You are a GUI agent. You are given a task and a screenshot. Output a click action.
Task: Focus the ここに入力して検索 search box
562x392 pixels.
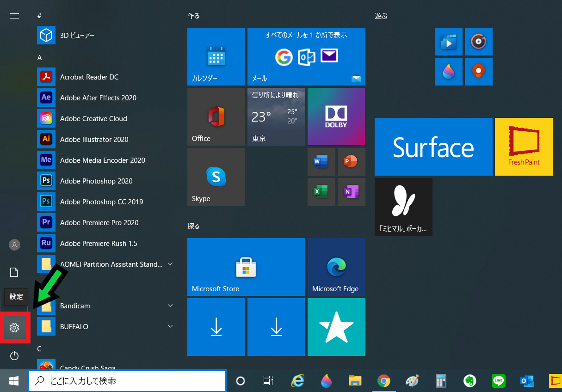(127, 381)
